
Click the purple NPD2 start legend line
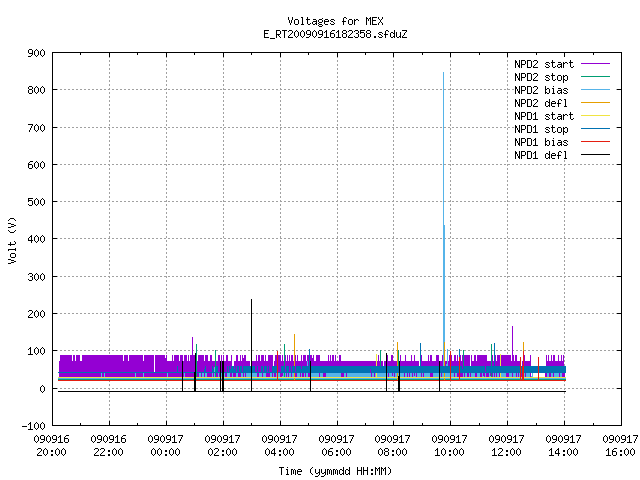click(595, 64)
